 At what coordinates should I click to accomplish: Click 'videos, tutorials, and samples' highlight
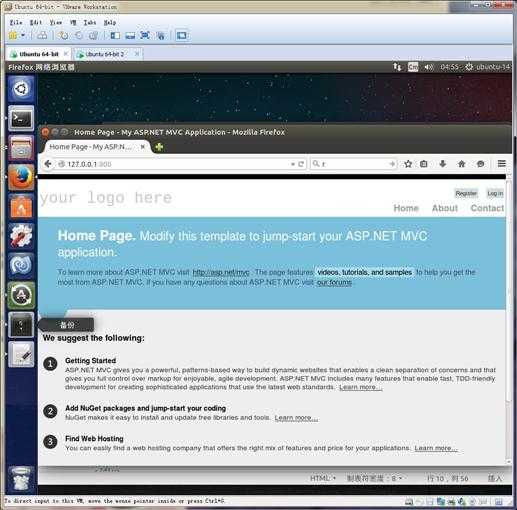[365, 272]
